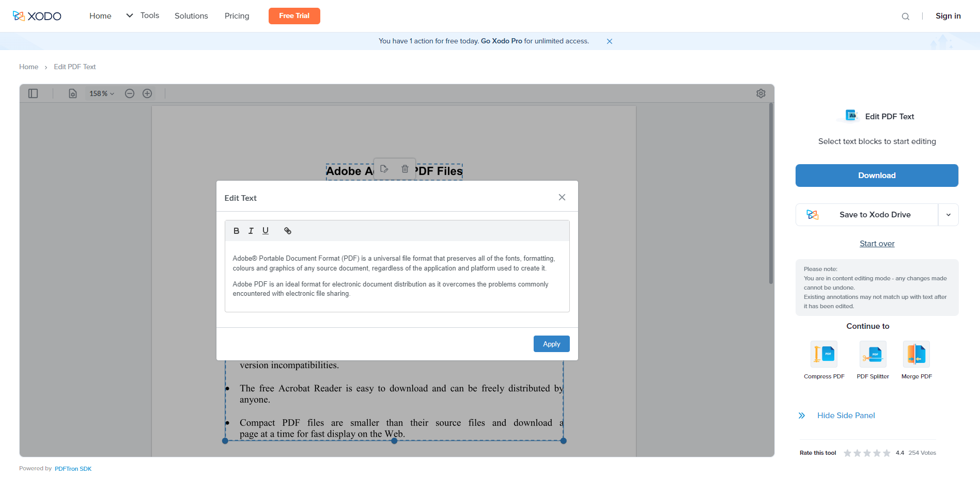Open viewer settings gear icon

(x=761, y=93)
